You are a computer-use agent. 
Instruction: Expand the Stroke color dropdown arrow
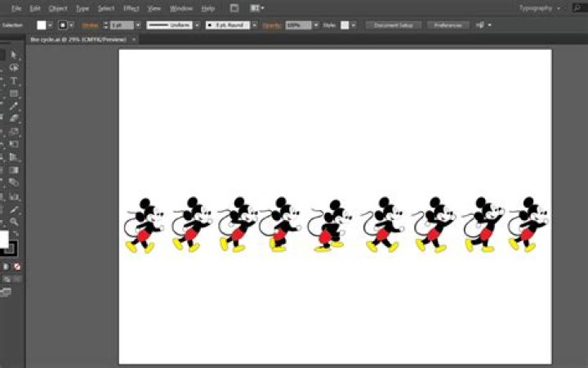pos(72,25)
